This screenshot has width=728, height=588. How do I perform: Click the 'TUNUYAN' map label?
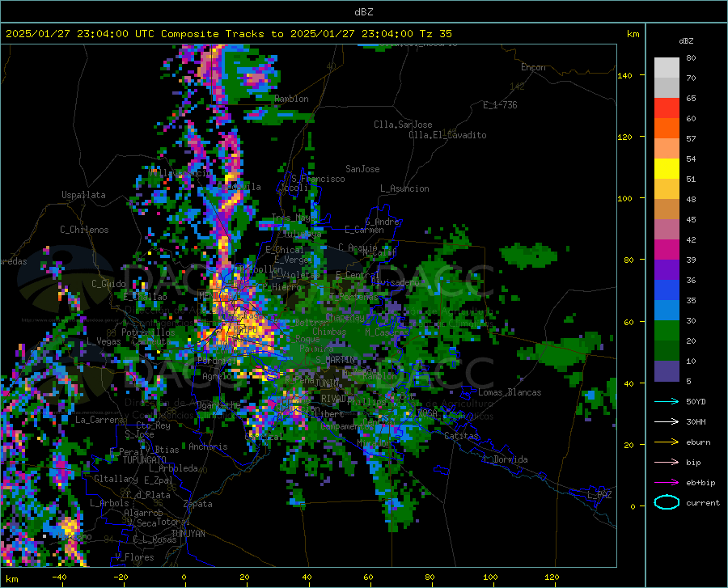click(188, 534)
